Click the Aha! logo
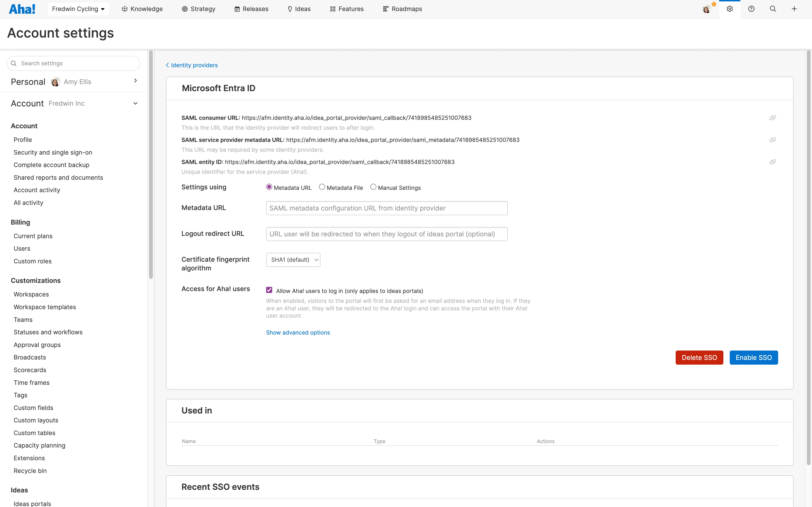This screenshot has width=812, height=507. [x=22, y=9]
